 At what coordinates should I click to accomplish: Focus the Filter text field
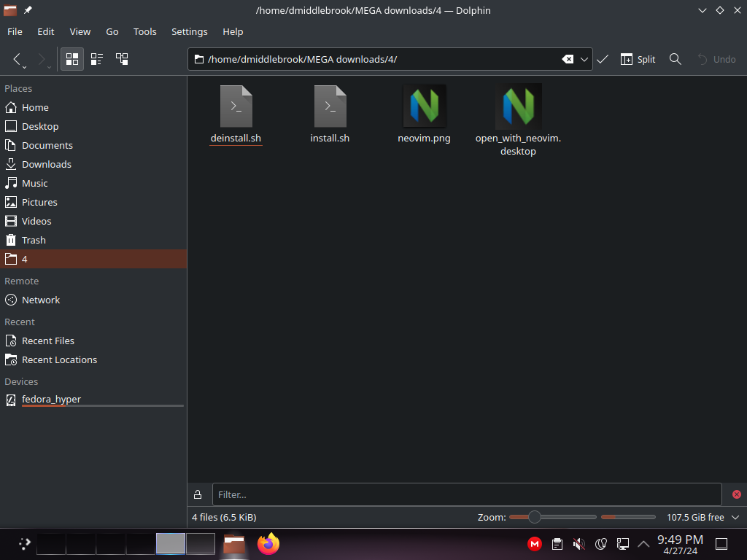point(467,495)
